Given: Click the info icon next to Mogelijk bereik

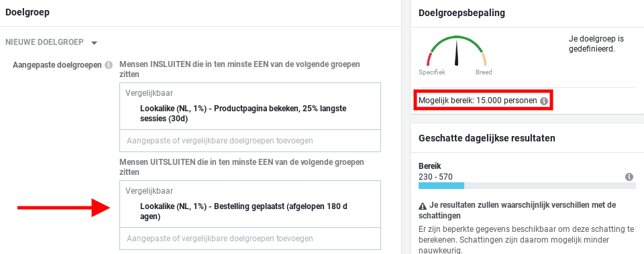Looking at the screenshot, I should pos(544,101).
